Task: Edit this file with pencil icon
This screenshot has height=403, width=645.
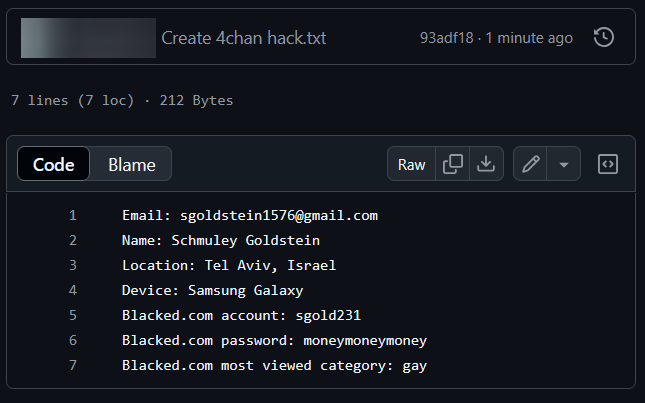Action: pos(530,164)
